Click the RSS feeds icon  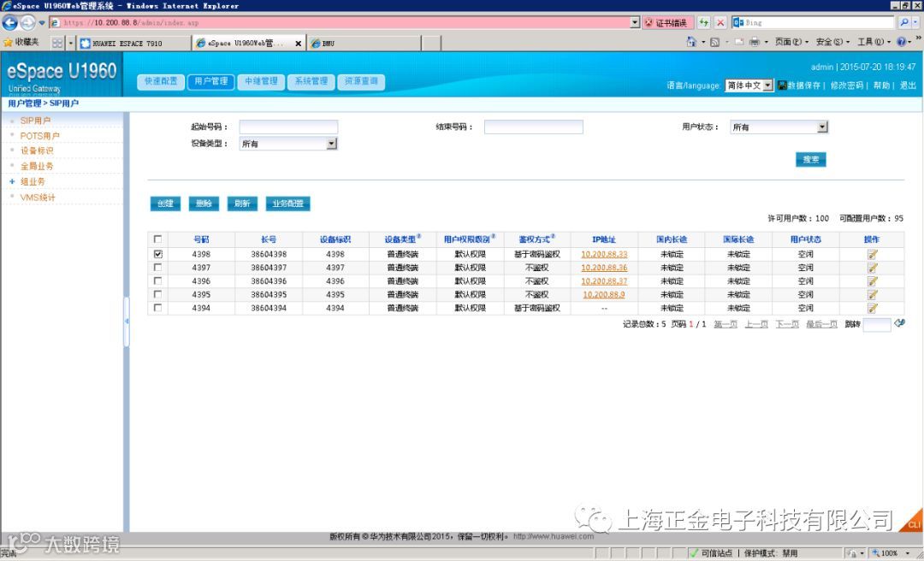point(714,43)
